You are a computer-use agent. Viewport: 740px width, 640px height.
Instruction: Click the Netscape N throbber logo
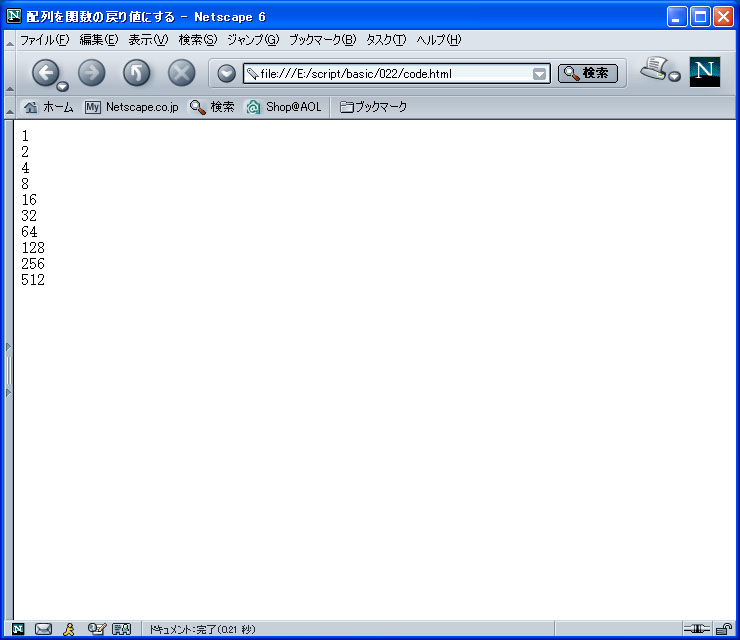click(705, 72)
